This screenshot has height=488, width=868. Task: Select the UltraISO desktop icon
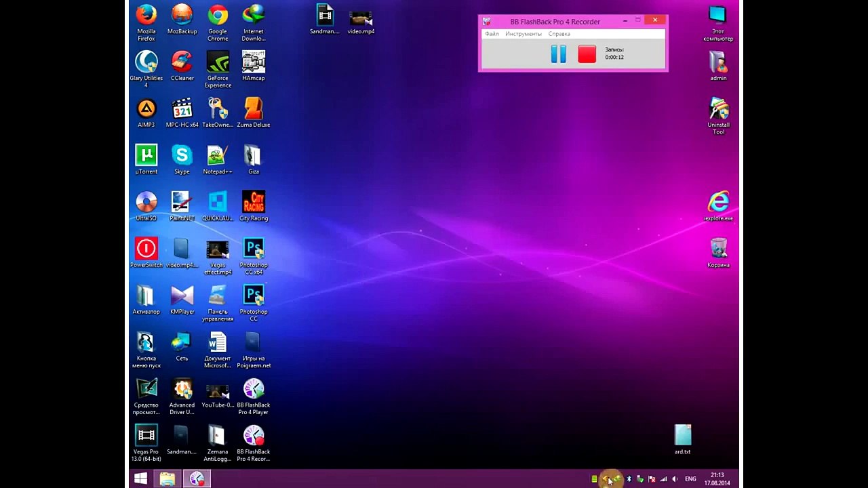146,206
